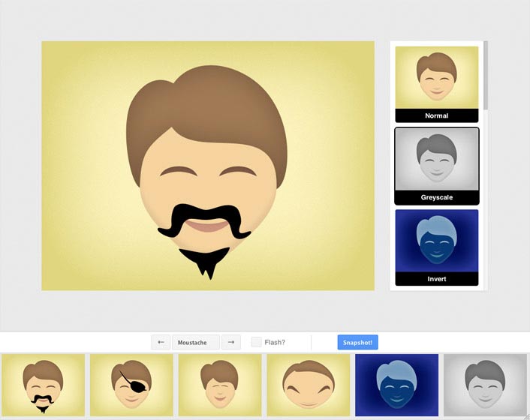Open the moustache snapshot thumbnail
Image resolution: width=530 pixels, height=420 pixels.
(43, 385)
